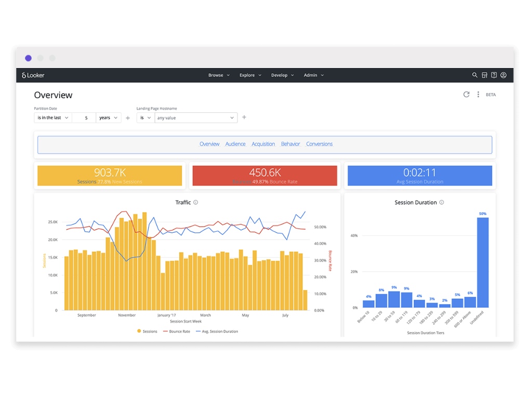This screenshot has width=532, height=399.
Task: Click the Looker logo in the navbar
Action: point(32,75)
